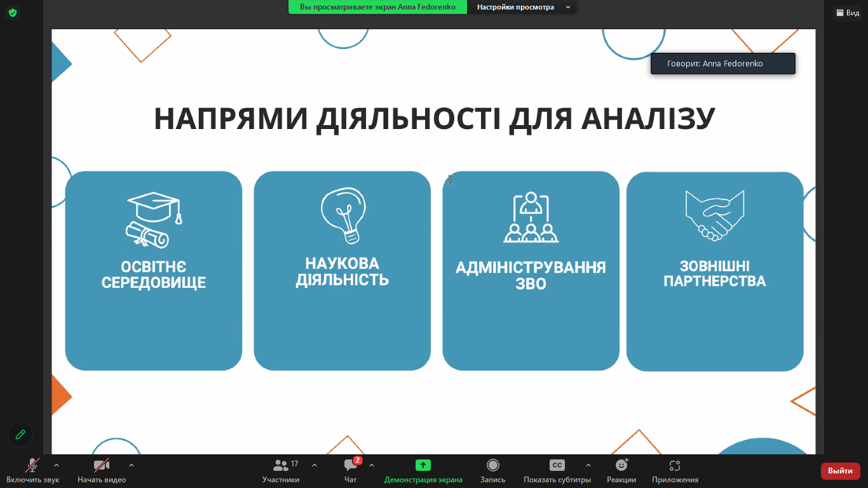The width and height of the screenshot is (868, 488).
Task: Expand subtitles options arrow
Action: [588, 465]
